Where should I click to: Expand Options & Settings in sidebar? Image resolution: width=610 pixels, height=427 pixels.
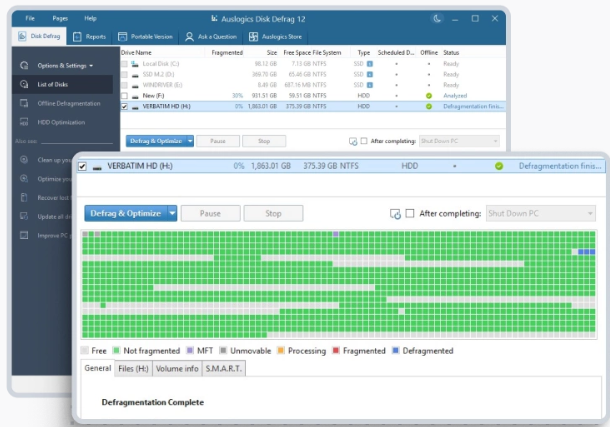click(x=65, y=66)
